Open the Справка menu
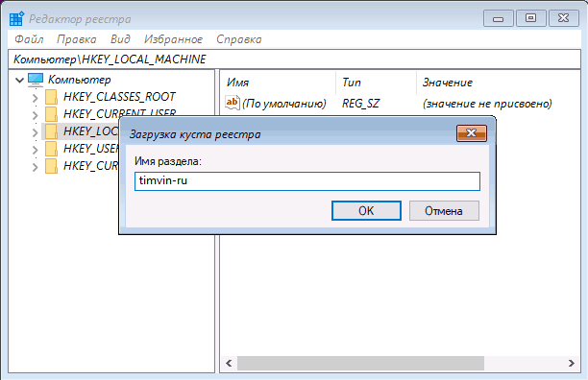588x380 pixels. tap(239, 39)
